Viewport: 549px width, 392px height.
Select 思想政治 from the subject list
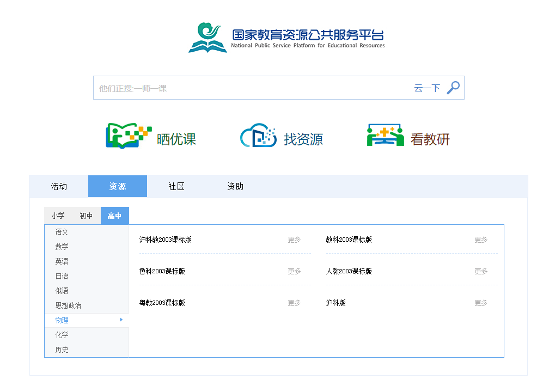(x=68, y=305)
